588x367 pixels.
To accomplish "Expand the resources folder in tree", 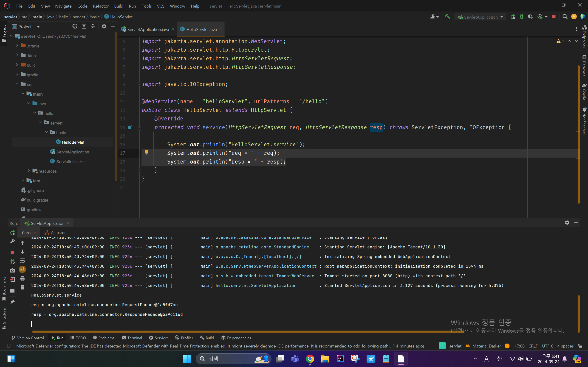I will point(29,171).
